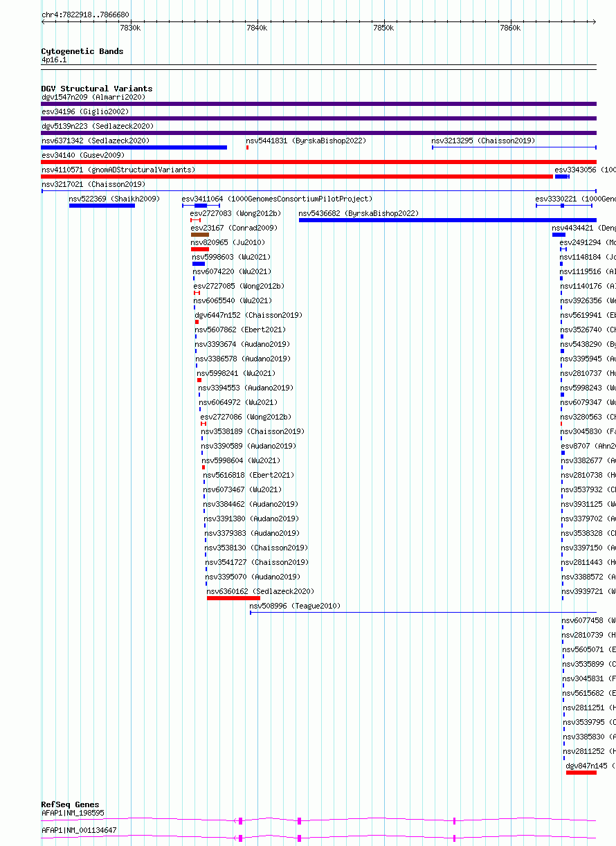Click the chr4:7822918..7866680 position label

(85, 15)
